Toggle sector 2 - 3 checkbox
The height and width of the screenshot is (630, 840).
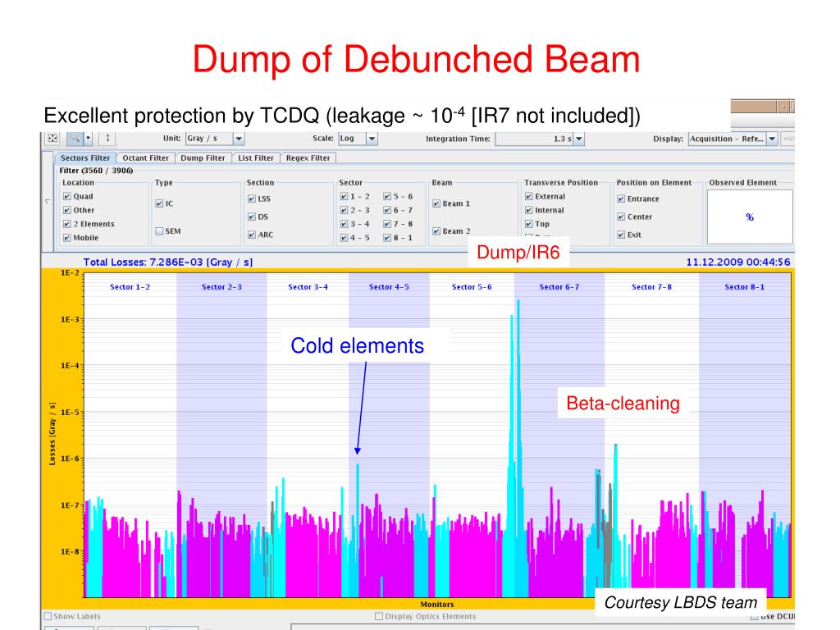coord(344,210)
